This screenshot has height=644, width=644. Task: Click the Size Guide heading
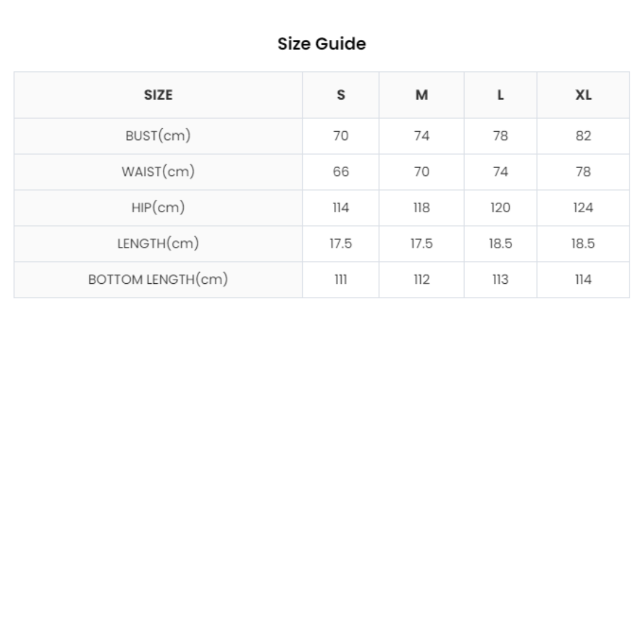point(321,44)
